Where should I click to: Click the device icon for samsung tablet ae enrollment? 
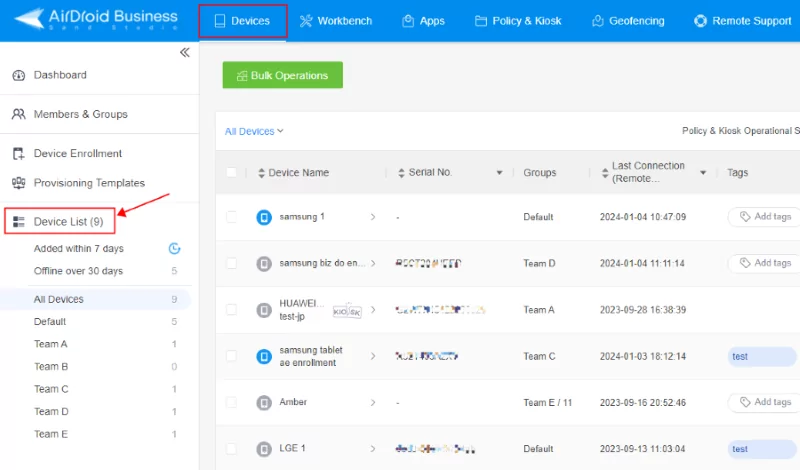tap(264, 356)
